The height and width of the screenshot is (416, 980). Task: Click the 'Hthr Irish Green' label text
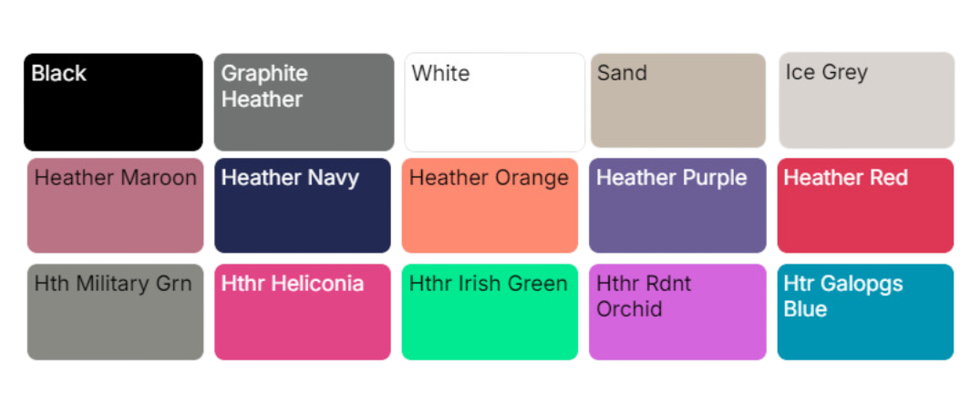coord(488,284)
